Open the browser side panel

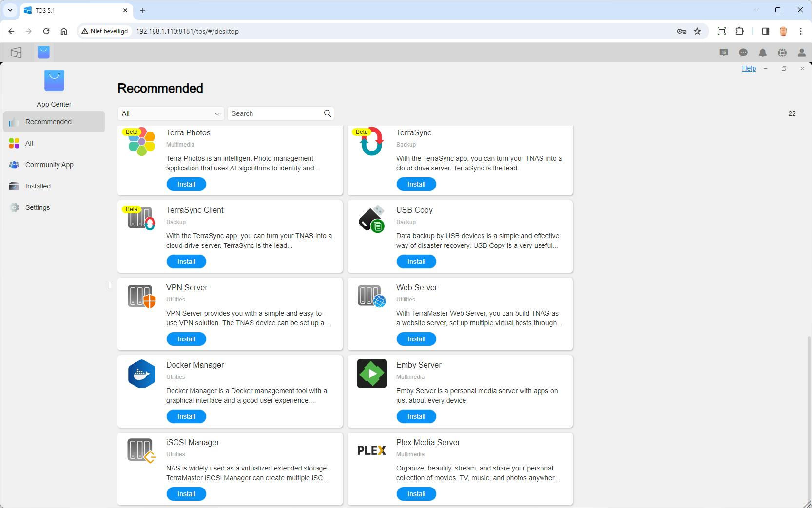765,31
